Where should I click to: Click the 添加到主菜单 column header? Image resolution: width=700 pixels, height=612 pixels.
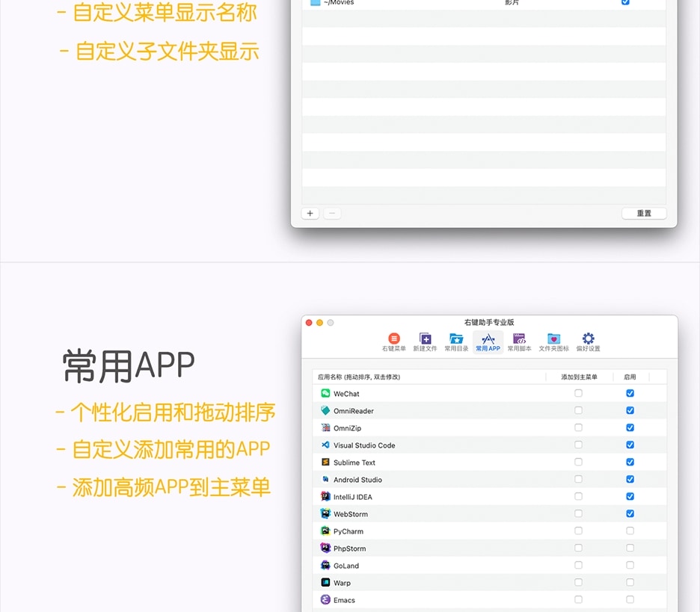click(x=579, y=377)
